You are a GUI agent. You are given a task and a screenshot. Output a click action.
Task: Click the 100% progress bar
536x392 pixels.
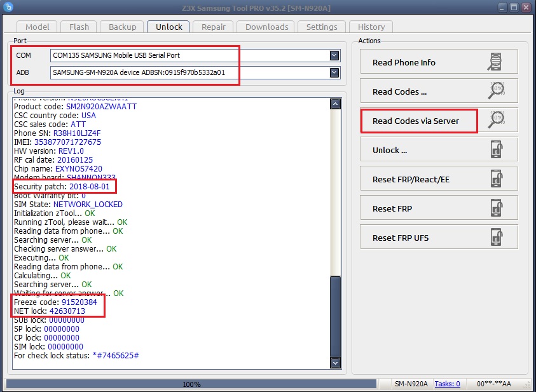click(x=191, y=384)
